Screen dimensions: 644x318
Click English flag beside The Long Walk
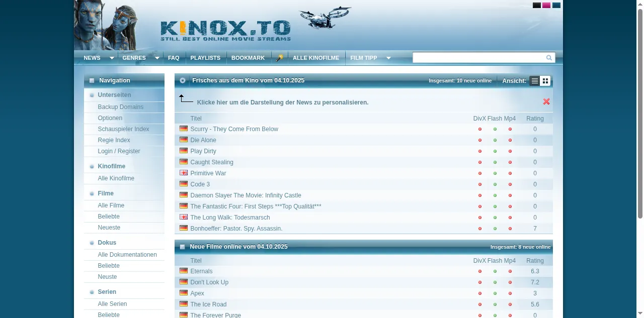point(184,217)
